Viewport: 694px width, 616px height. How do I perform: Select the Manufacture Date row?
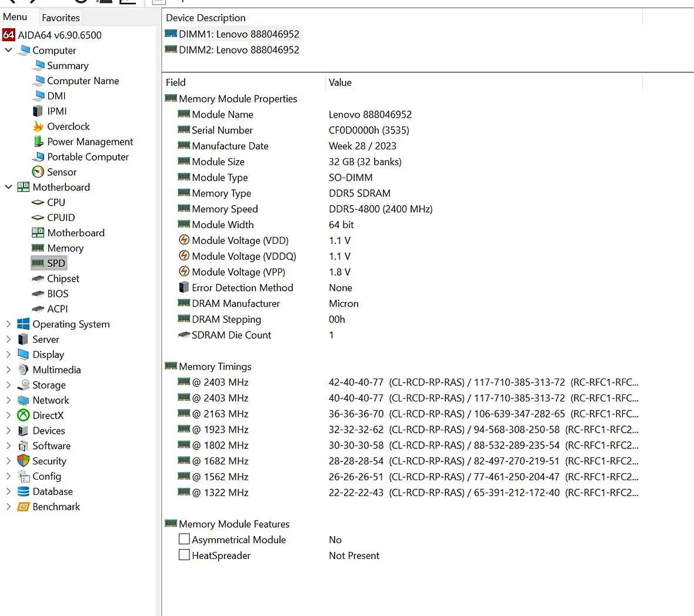(403, 146)
